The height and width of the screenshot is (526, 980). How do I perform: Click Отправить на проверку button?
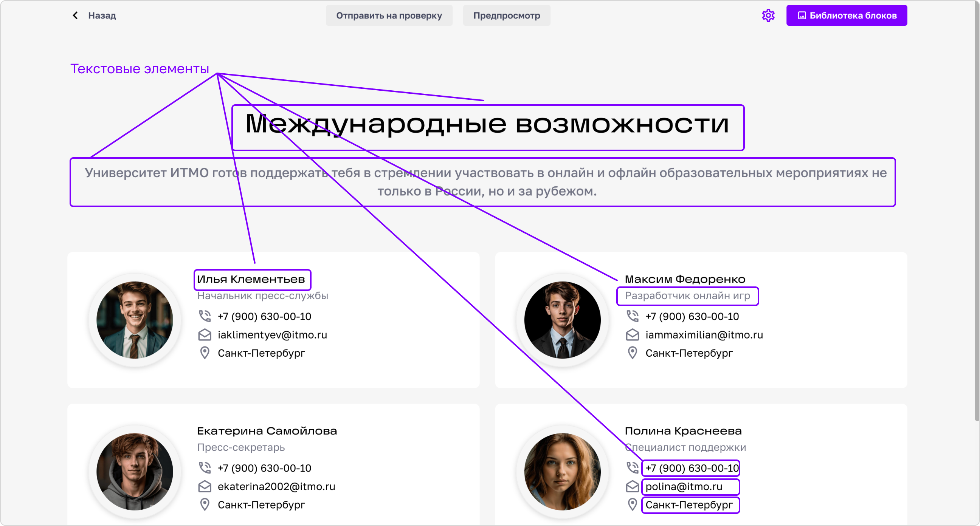[389, 15]
